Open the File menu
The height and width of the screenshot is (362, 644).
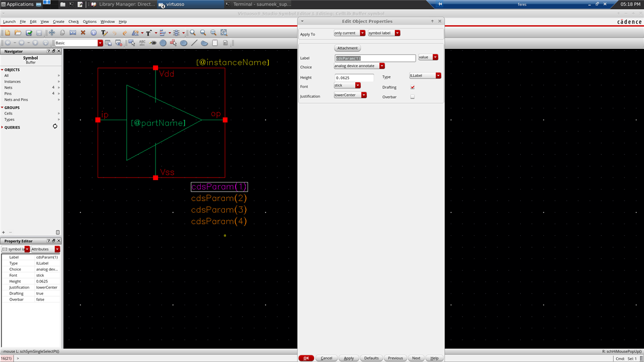coord(23,22)
